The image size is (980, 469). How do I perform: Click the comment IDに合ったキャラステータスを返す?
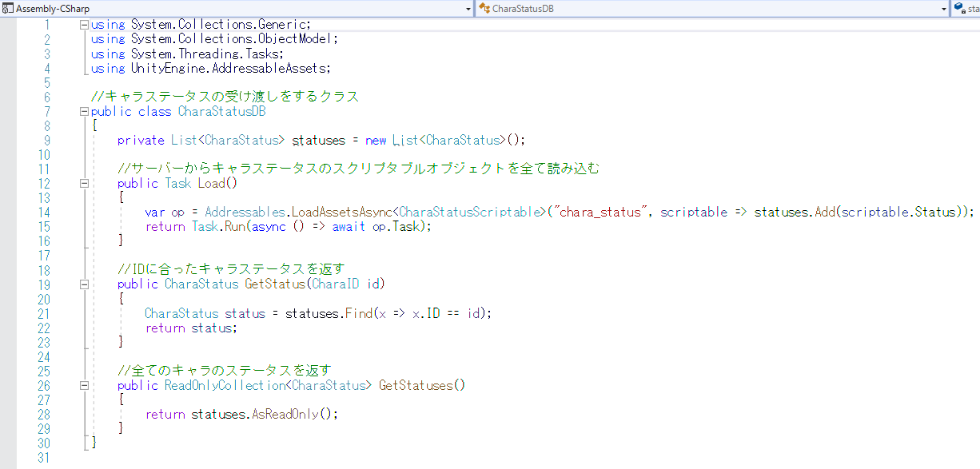point(230,269)
